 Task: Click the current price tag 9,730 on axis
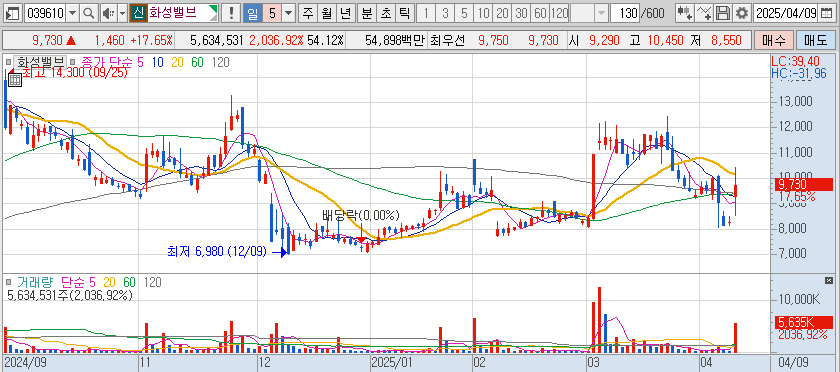pos(804,185)
